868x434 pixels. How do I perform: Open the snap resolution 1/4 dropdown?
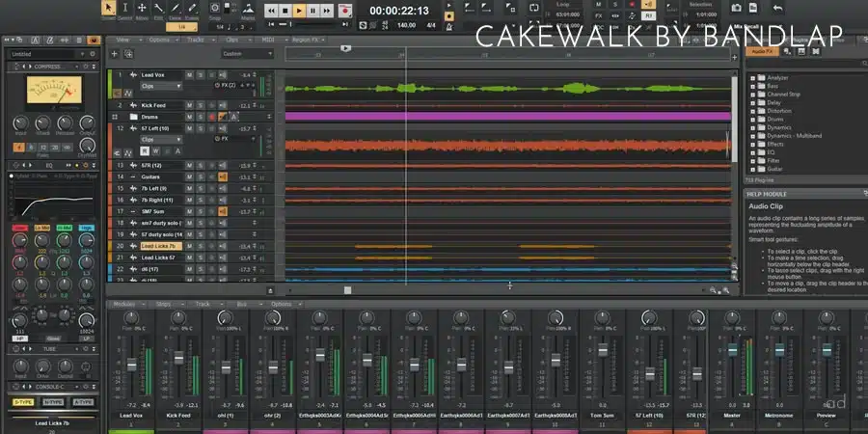point(182,27)
